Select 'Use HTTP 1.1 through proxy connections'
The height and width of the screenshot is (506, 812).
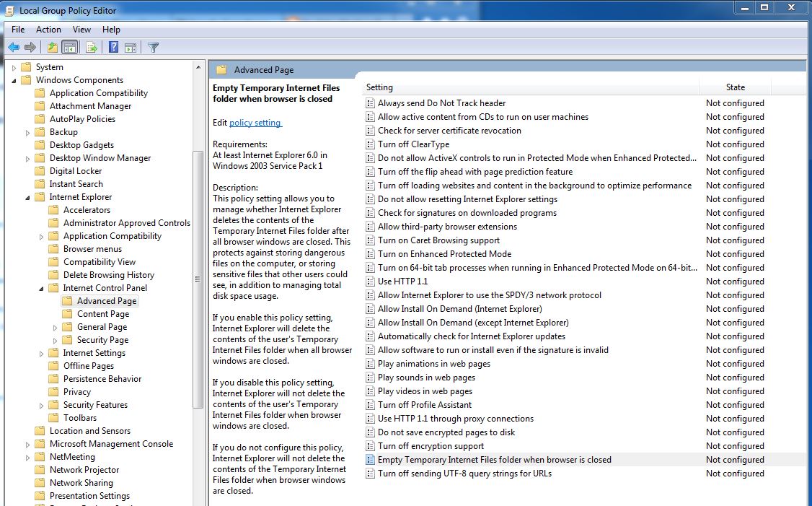[456, 419]
